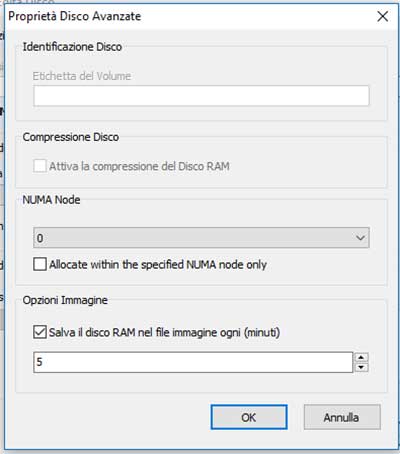Image resolution: width=400 pixels, height=454 pixels.
Task: Uncheck Salva il disco RAM nel file immagine
Action: [x=40, y=332]
